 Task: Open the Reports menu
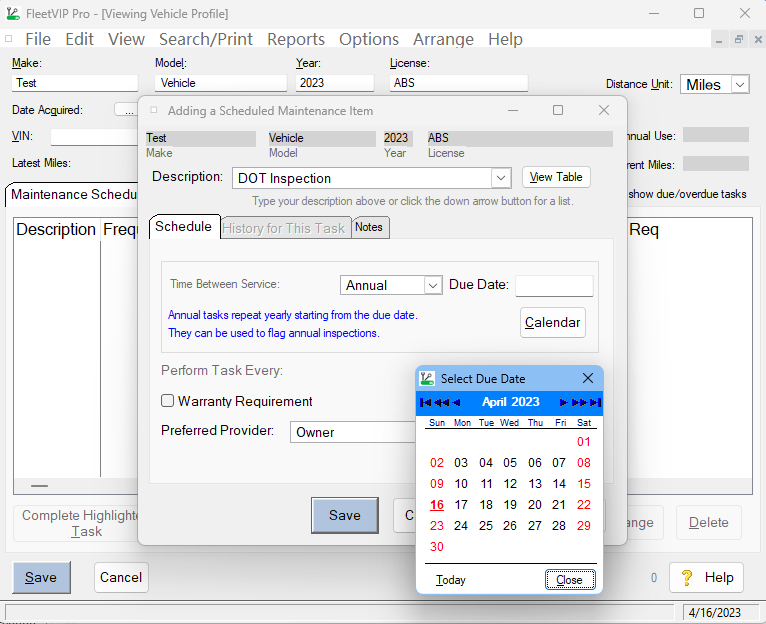[296, 39]
